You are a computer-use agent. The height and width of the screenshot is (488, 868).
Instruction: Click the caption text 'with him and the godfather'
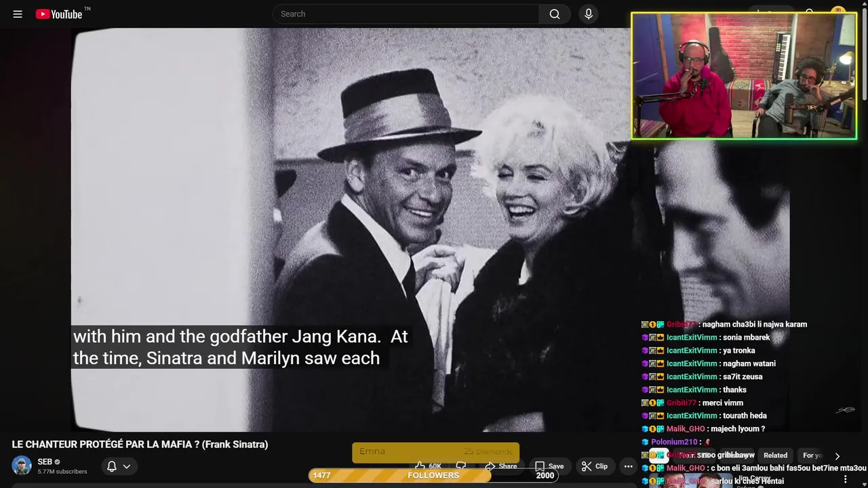click(x=181, y=337)
